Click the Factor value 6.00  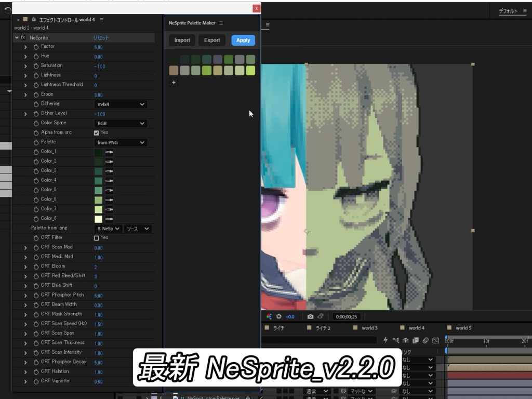coord(98,47)
